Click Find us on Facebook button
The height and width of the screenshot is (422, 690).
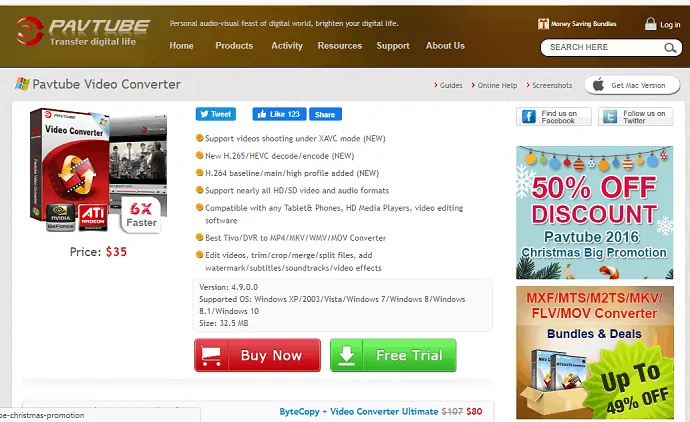[554, 117]
